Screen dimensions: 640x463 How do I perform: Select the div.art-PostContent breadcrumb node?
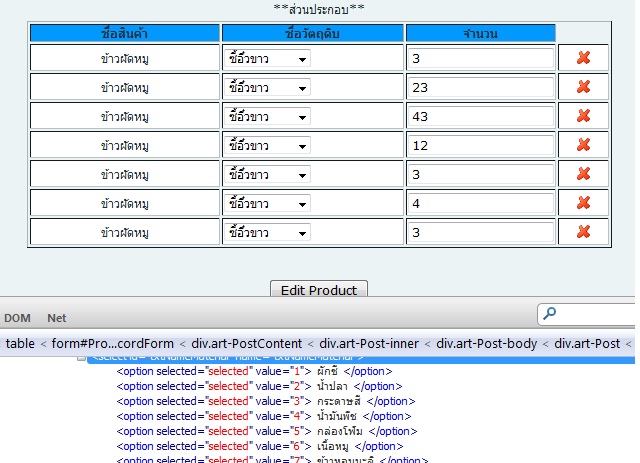pyautogui.click(x=247, y=343)
